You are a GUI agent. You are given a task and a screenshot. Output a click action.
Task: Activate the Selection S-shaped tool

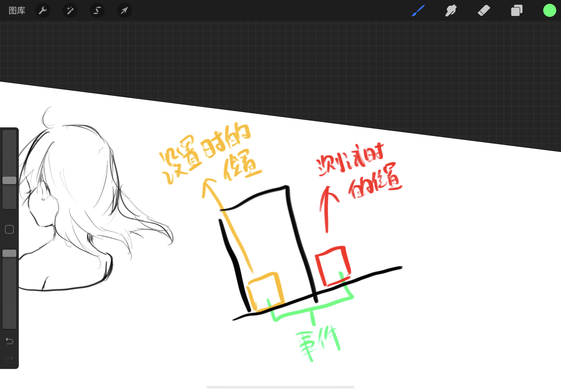click(x=97, y=11)
